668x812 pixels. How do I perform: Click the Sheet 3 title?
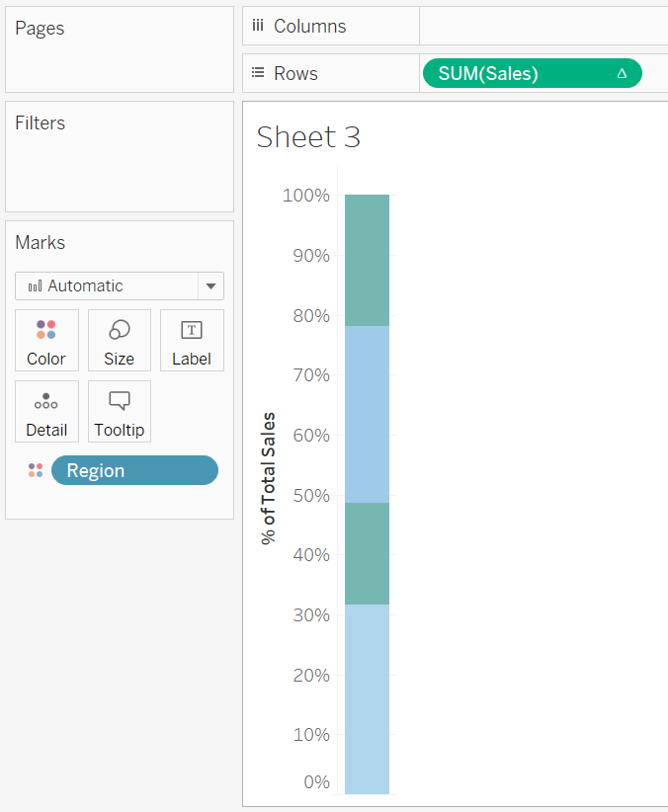[x=307, y=138]
